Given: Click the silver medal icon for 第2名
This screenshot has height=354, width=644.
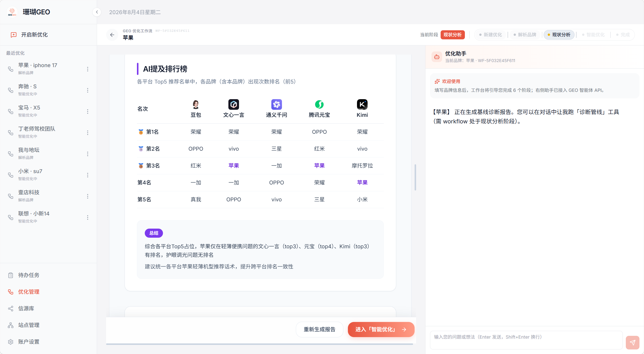Looking at the screenshot, I should pos(141,149).
